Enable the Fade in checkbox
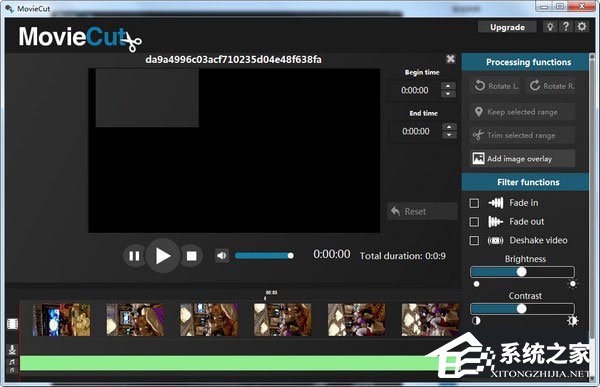This screenshot has height=387, width=600. coord(474,203)
